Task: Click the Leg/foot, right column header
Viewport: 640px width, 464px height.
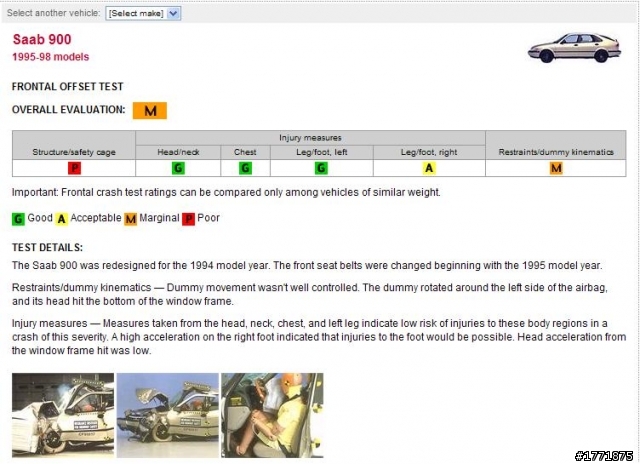Action: [x=429, y=152]
